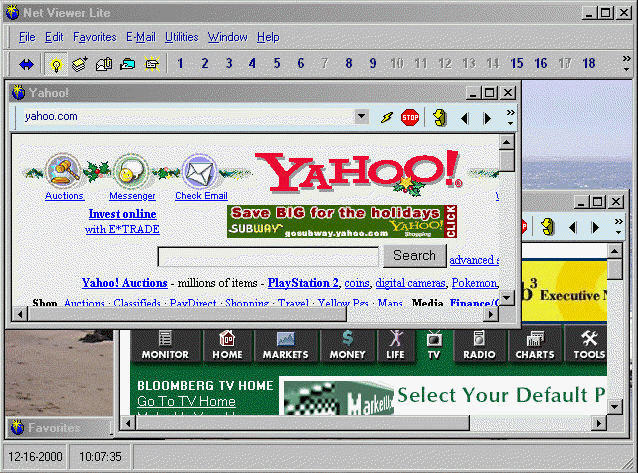Open Bloomberg CHARTS tab

pos(535,346)
